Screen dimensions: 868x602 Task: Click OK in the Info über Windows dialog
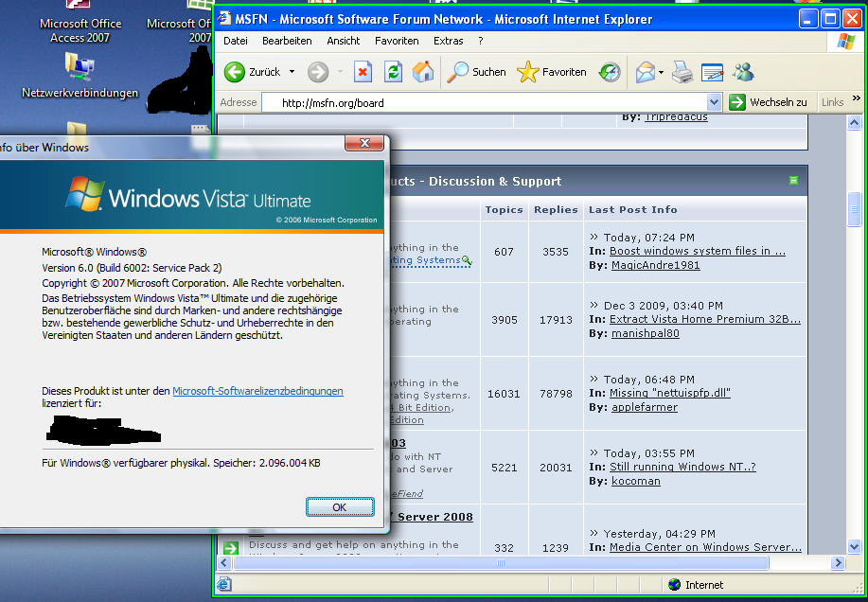tap(340, 506)
